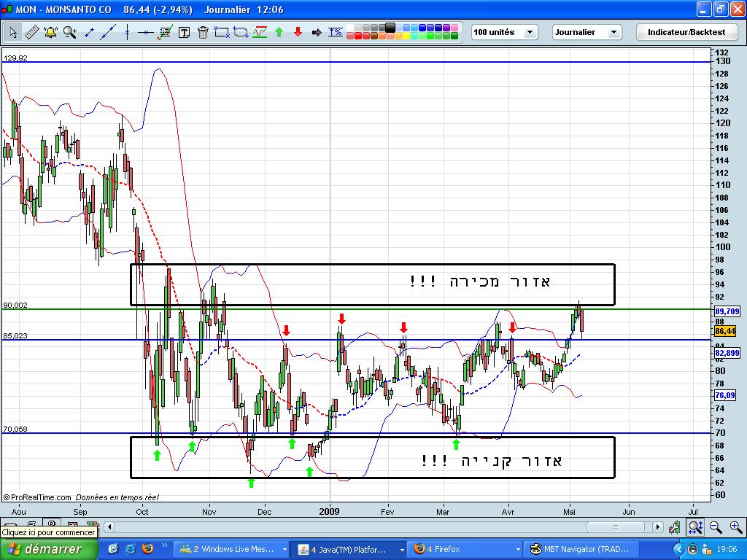Click the horizontal scrollbar right arrow
Viewport: 747px width, 560px height.
658,526
